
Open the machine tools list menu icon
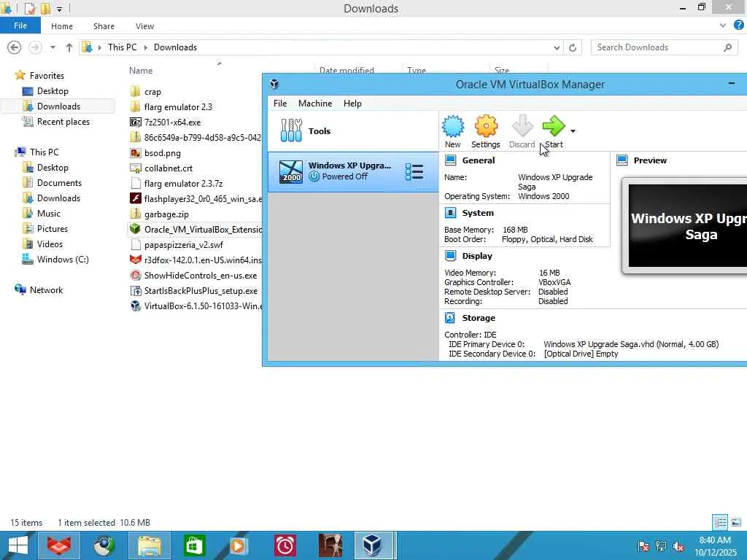(414, 171)
